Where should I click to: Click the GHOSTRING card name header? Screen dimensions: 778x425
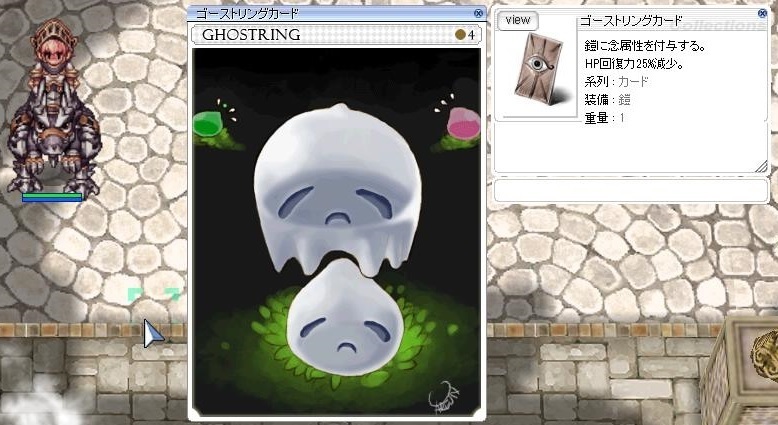click(x=251, y=35)
